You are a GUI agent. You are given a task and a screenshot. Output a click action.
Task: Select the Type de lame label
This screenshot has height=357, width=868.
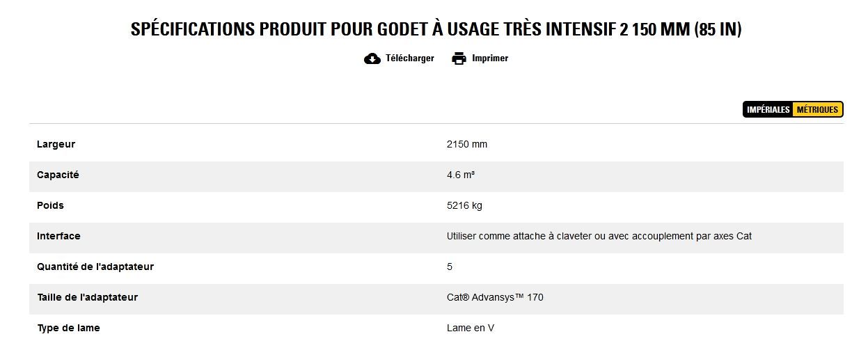68,328
